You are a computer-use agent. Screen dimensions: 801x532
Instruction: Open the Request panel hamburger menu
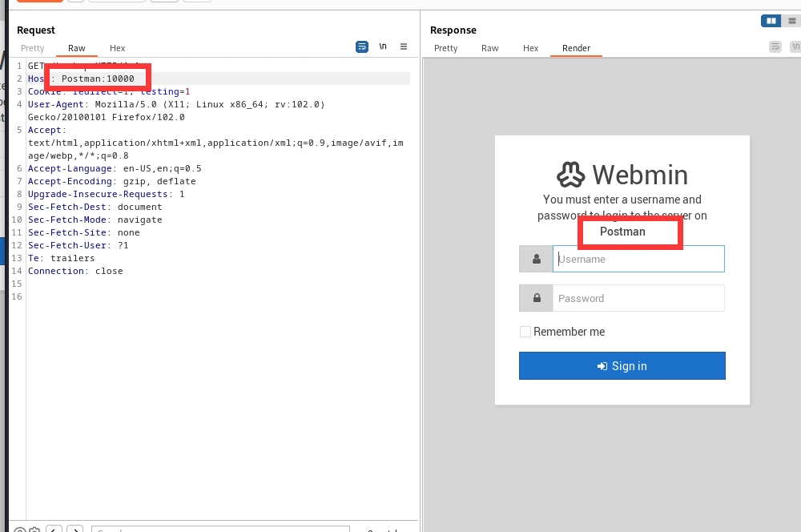[404, 46]
